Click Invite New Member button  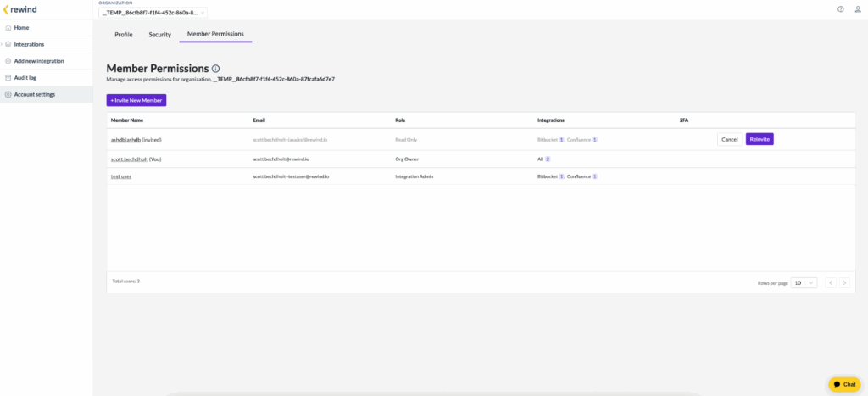(x=136, y=100)
